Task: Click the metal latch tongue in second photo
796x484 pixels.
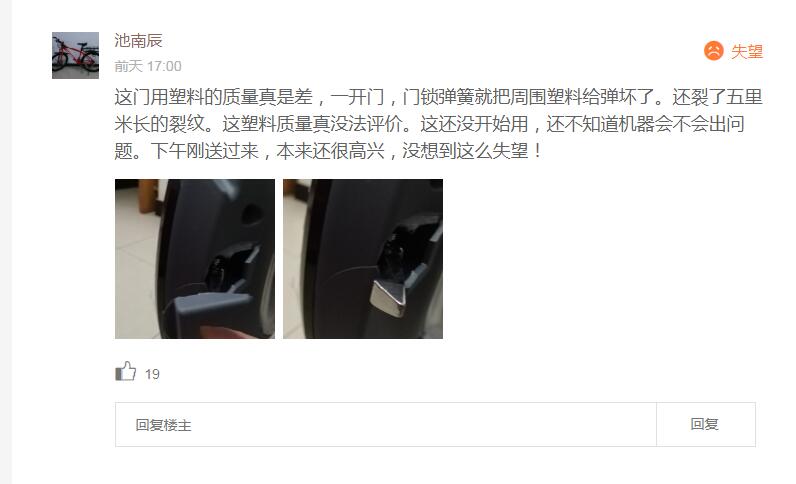Action: click(389, 298)
